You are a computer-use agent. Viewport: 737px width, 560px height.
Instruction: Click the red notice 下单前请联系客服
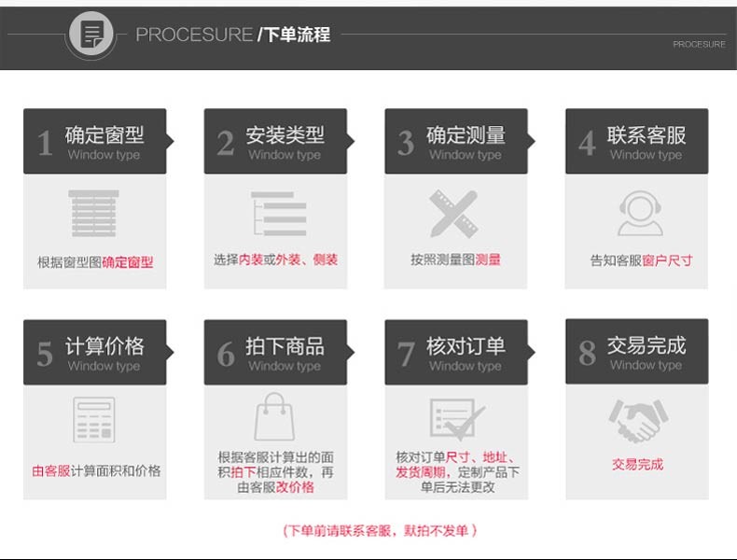[380, 531]
